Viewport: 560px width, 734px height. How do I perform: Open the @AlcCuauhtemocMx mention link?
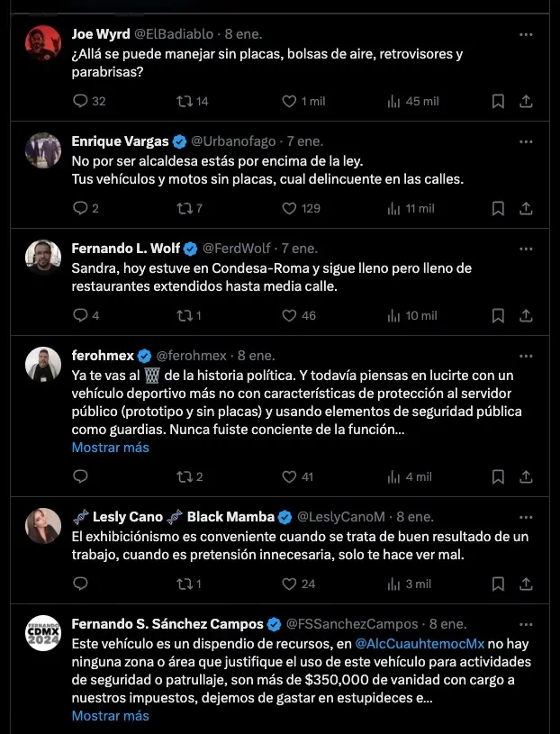[420, 644]
